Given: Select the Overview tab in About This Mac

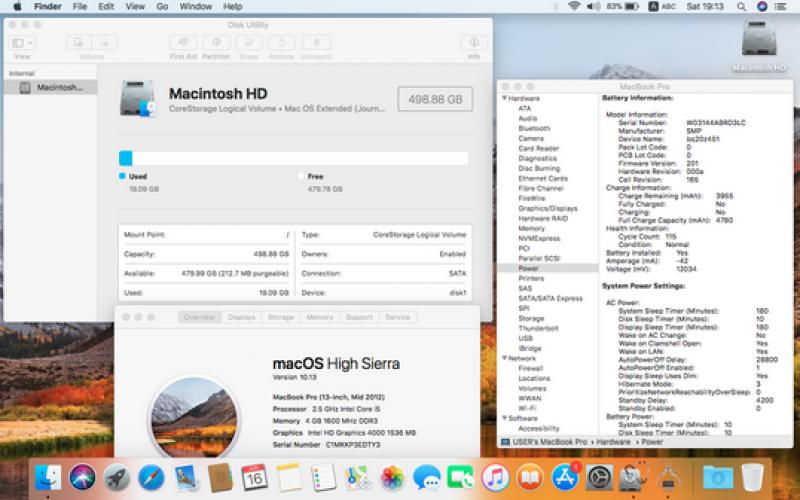Looking at the screenshot, I should pyautogui.click(x=199, y=317).
